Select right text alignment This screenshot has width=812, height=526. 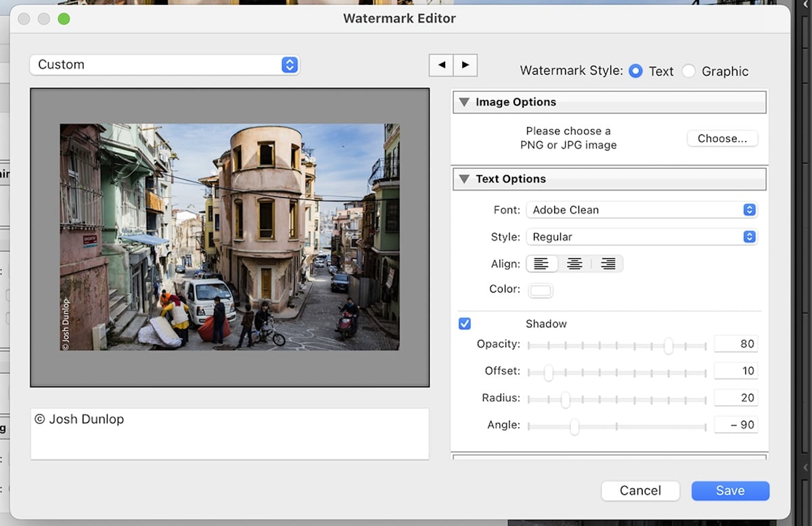[x=607, y=264]
